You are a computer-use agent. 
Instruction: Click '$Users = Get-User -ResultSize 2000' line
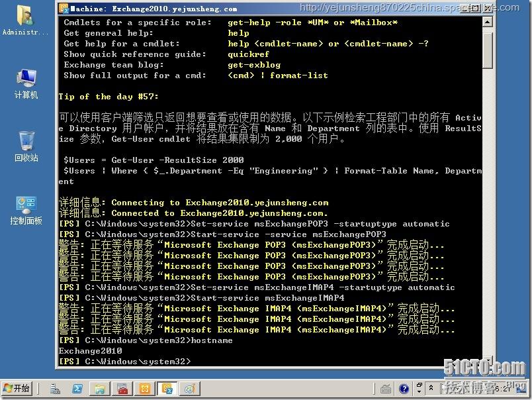click(x=154, y=160)
